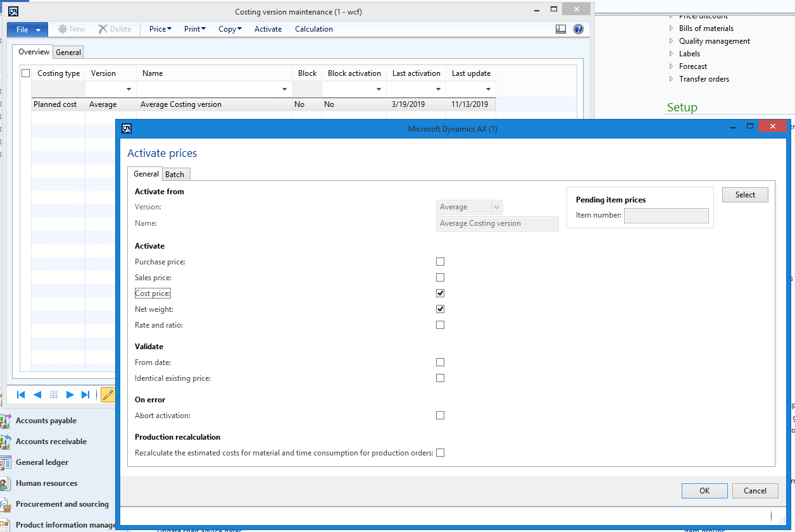Click the Costing version maintenance window icon
The width and height of the screenshot is (795, 532).
(x=13, y=11)
